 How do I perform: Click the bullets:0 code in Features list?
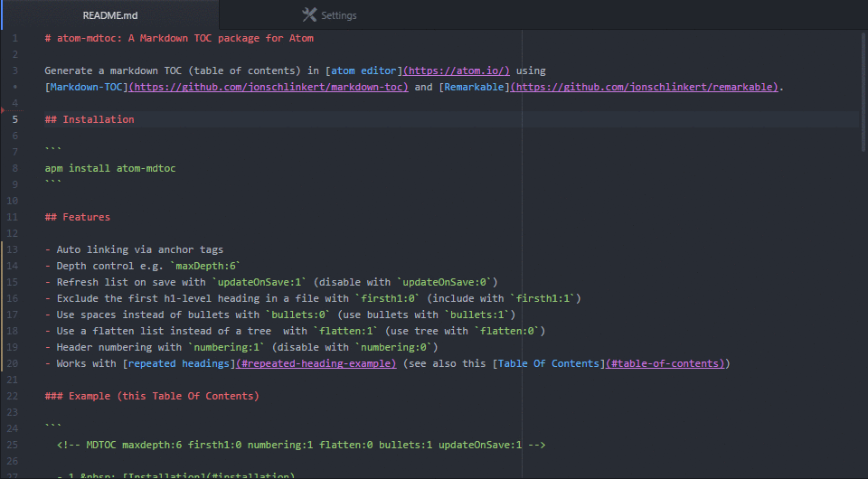(298, 315)
